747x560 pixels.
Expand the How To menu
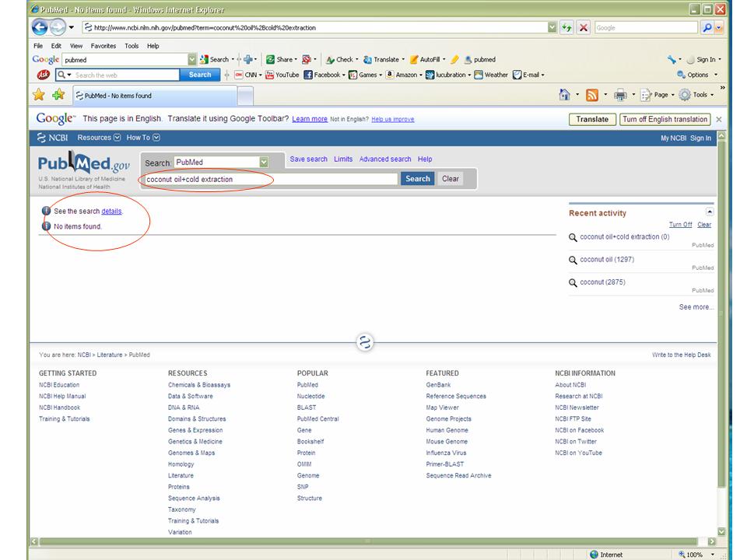pyautogui.click(x=143, y=138)
